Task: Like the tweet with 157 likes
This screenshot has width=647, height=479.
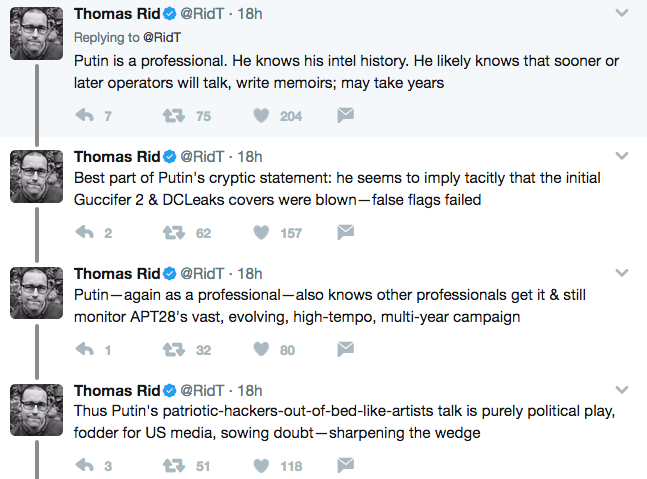Action: tap(261, 233)
